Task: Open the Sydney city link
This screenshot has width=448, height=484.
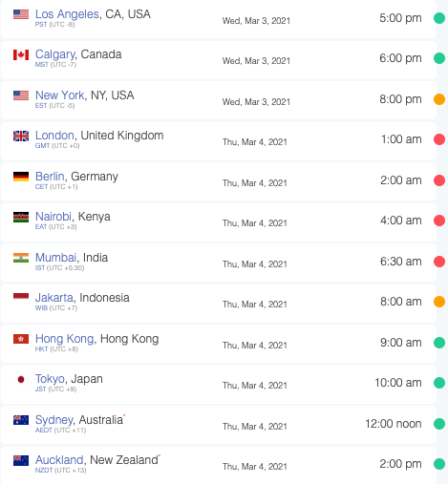Action: tap(54, 420)
